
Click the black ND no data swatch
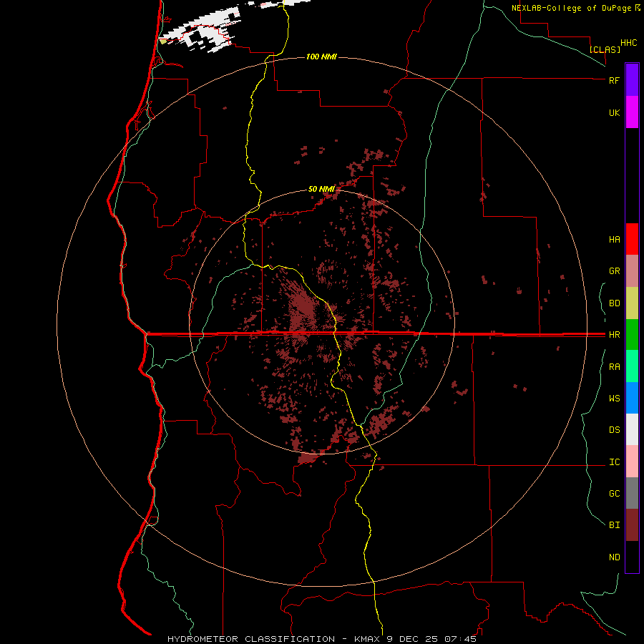click(x=632, y=557)
